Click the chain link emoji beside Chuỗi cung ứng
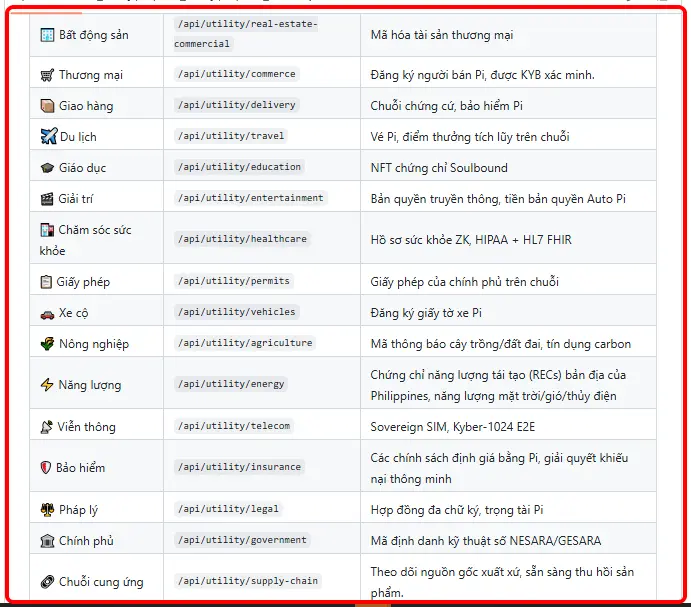Viewport: 691px width, 607px height. tap(47, 582)
